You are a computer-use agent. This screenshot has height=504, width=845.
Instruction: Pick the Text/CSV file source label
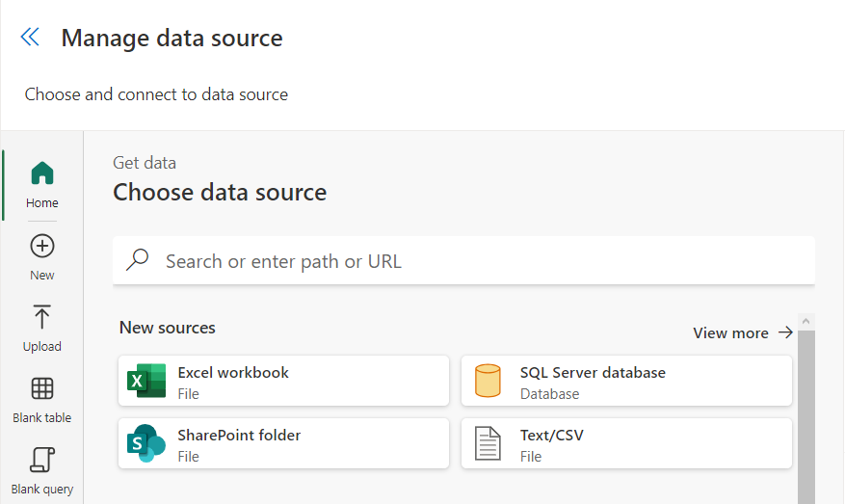point(552,436)
